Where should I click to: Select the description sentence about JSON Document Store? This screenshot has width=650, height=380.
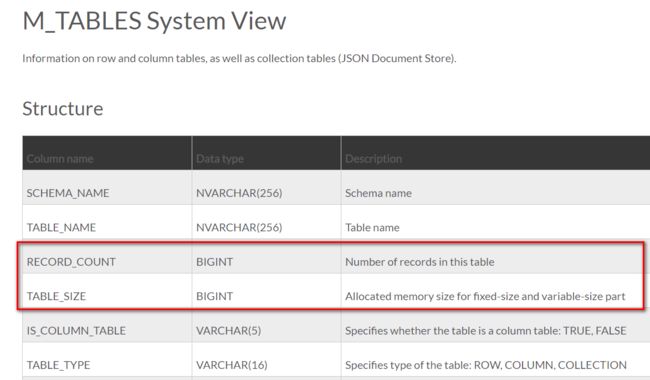(239, 58)
